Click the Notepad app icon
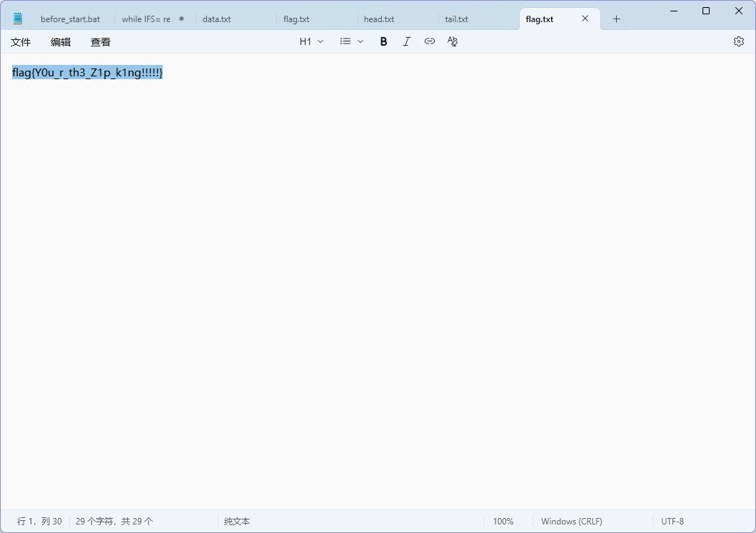The image size is (756, 533). [18, 19]
